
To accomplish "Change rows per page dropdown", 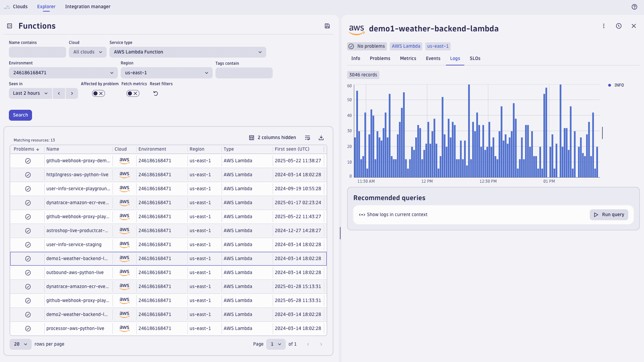I will pos(20,344).
